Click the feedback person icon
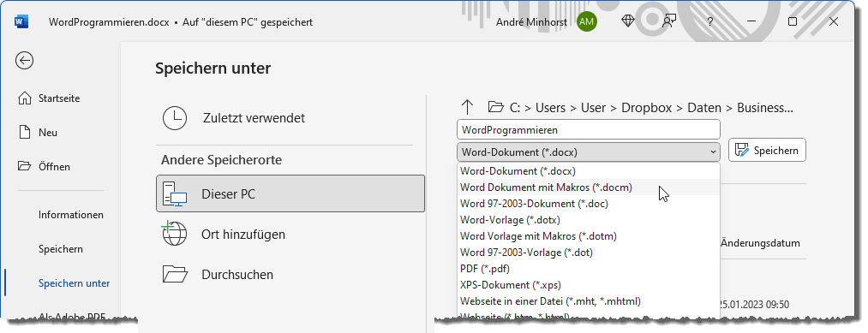The image size is (868, 333). tap(668, 22)
